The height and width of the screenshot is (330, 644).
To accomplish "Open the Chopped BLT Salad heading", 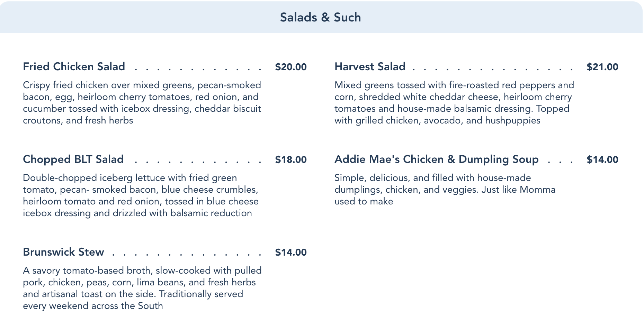I will (73, 159).
